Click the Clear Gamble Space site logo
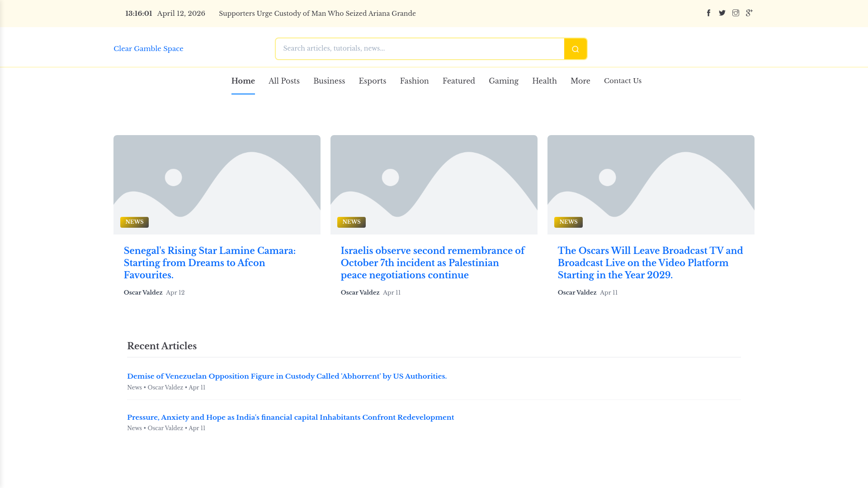The image size is (868, 488). [x=148, y=49]
